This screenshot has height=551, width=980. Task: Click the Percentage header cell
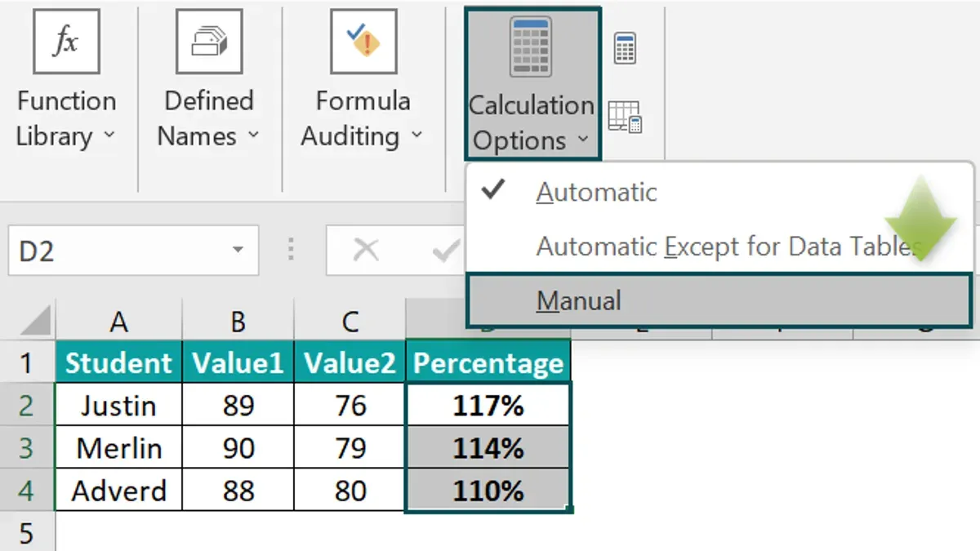(x=488, y=363)
